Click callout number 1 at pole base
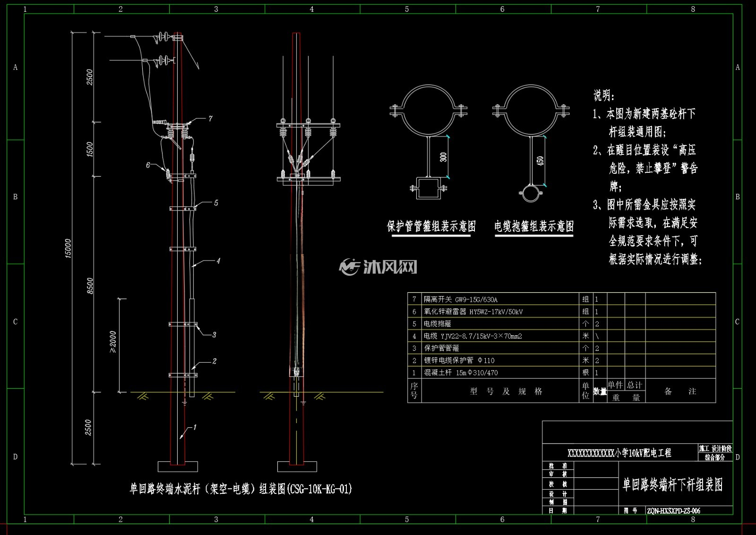Screen dimensions: 756x535 tap(194, 427)
